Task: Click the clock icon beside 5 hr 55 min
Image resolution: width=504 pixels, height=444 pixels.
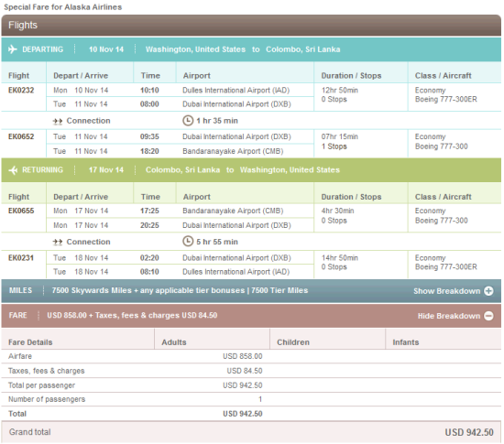Action: tap(188, 241)
